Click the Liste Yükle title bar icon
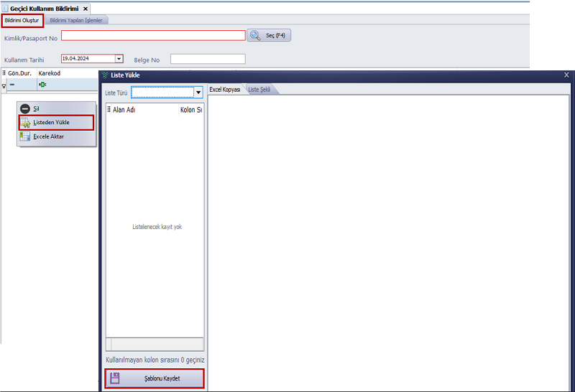Image resolution: width=575 pixels, height=392 pixels. click(105, 75)
